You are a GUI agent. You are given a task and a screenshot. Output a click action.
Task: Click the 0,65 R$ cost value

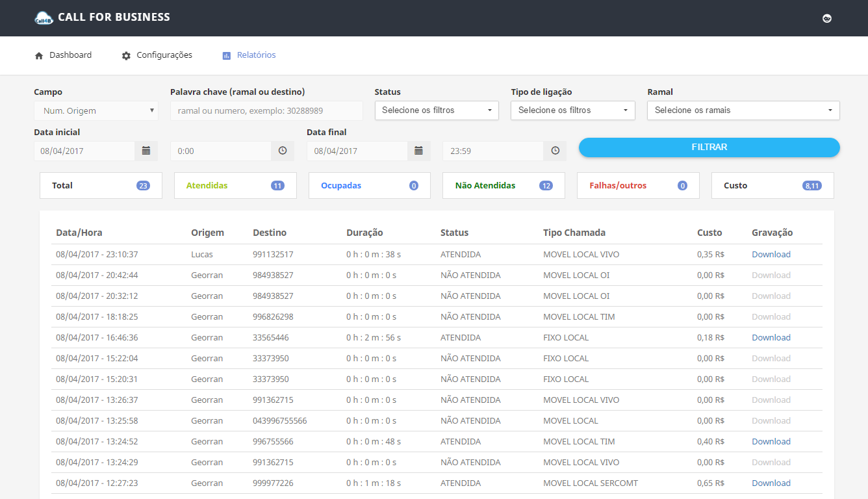coord(711,483)
